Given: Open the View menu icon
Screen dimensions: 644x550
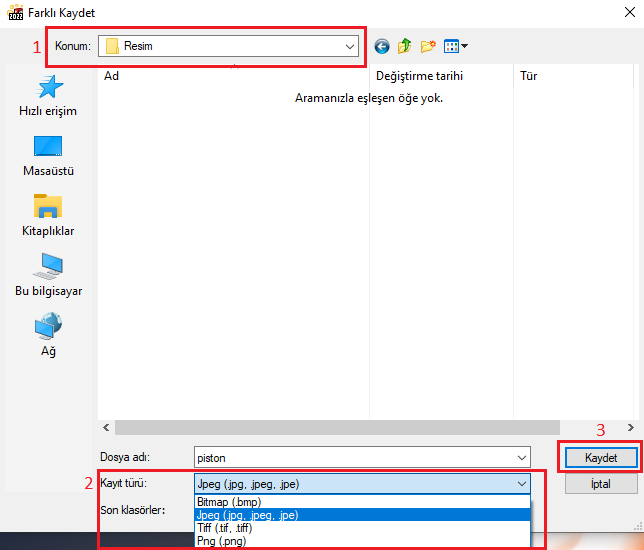Looking at the screenshot, I should coord(456,46).
